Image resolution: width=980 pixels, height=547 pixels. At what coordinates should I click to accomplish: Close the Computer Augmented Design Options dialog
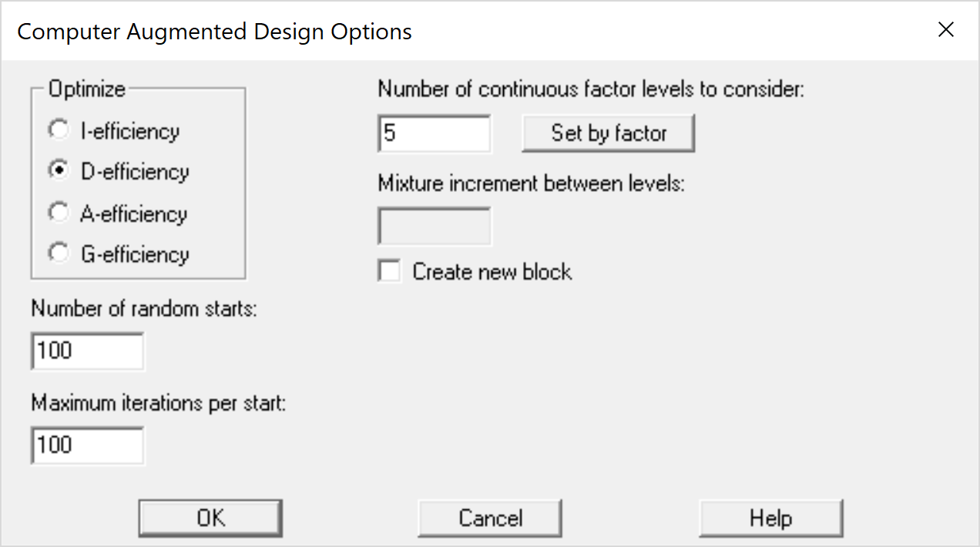(x=946, y=30)
